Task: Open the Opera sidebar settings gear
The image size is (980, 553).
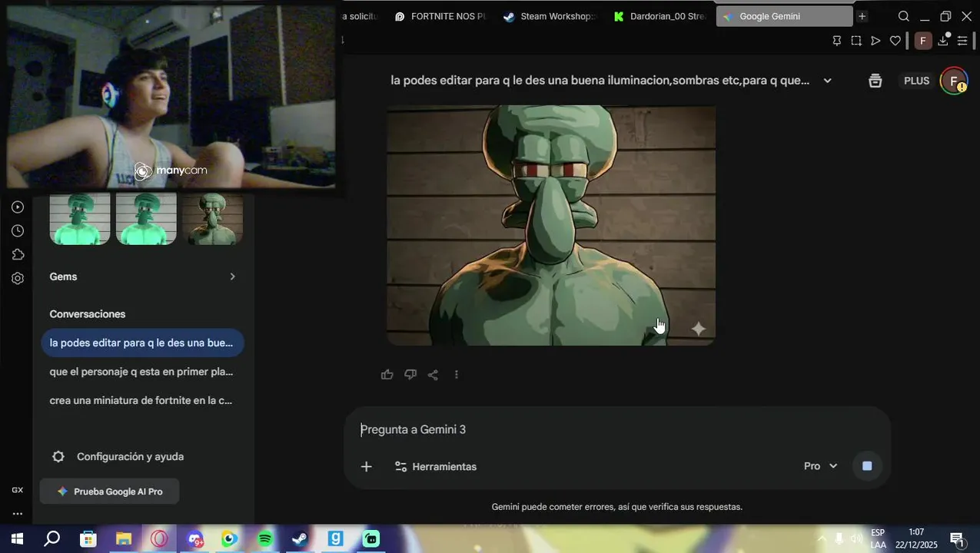Action: point(17,278)
